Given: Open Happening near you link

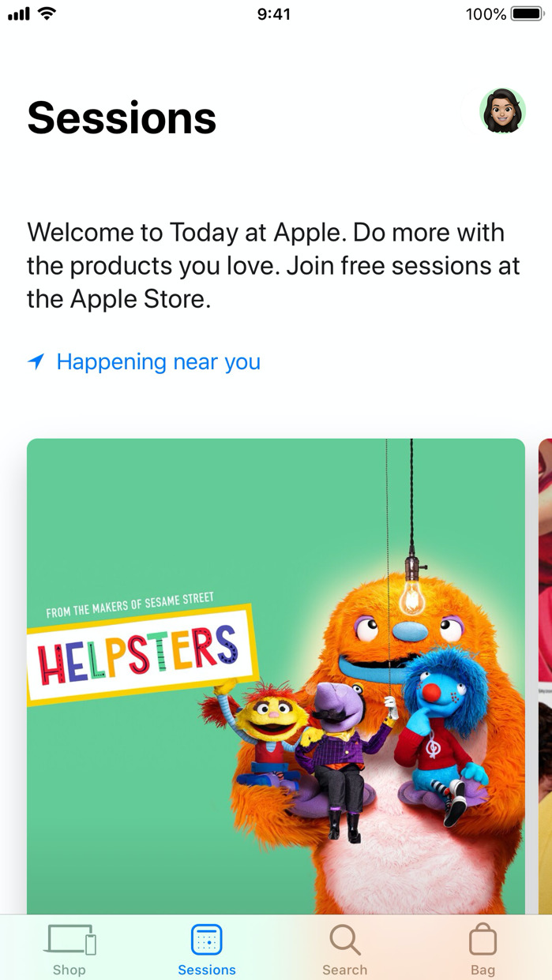Looking at the screenshot, I should 158,362.
